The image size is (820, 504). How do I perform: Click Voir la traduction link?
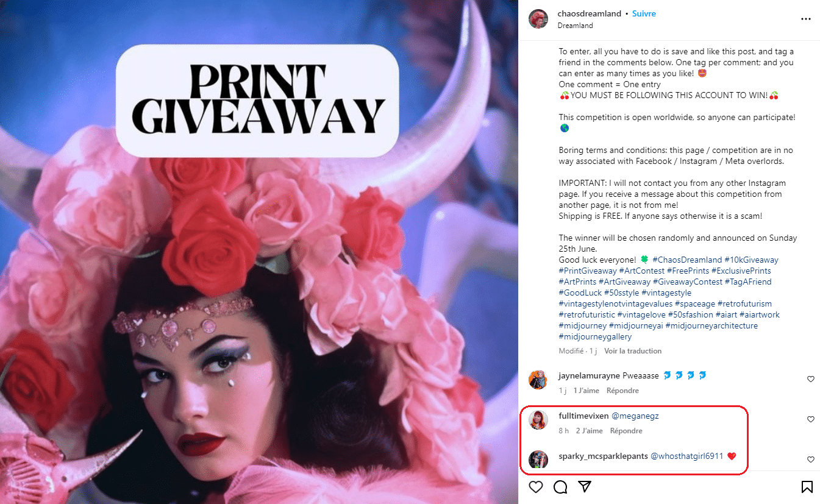pyautogui.click(x=633, y=351)
